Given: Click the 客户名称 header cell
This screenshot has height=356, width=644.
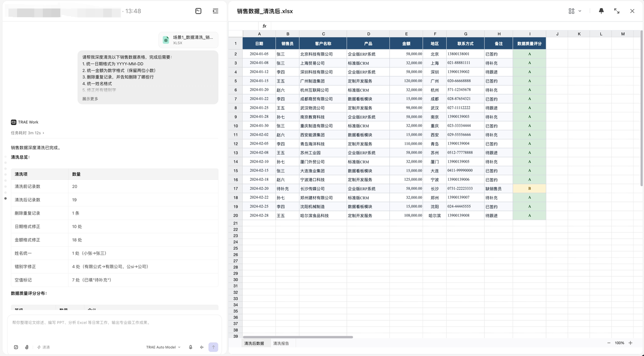Looking at the screenshot, I should pyautogui.click(x=323, y=44).
